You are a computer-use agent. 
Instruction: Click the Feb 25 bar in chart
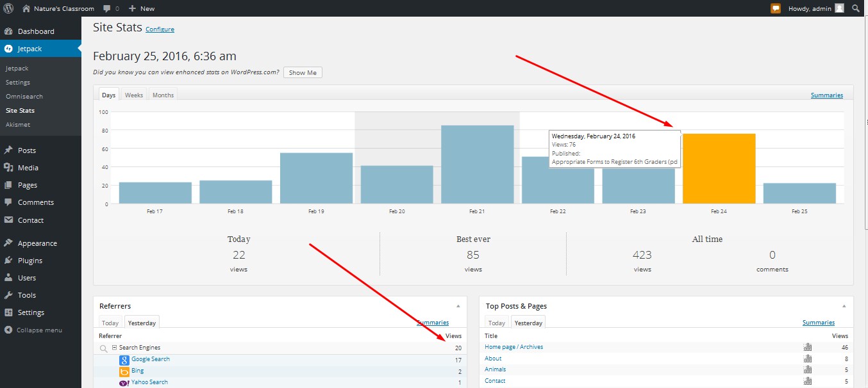[x=799, y=193]
